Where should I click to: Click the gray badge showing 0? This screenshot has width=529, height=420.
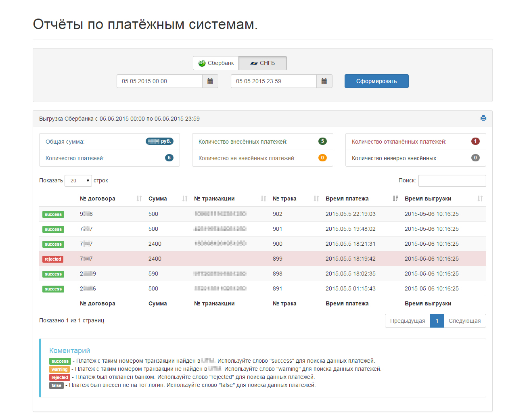point(475,158)
